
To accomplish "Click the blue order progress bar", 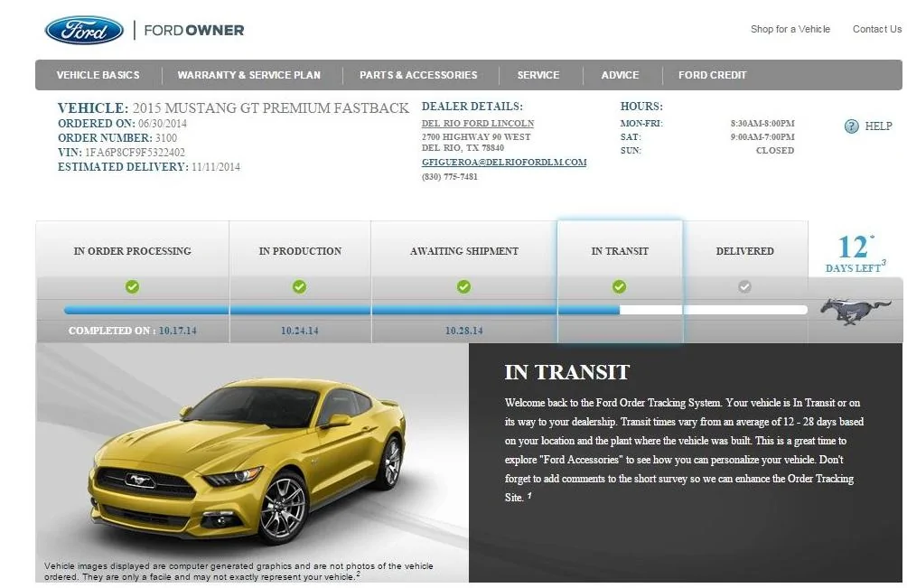I will [341, 310].
